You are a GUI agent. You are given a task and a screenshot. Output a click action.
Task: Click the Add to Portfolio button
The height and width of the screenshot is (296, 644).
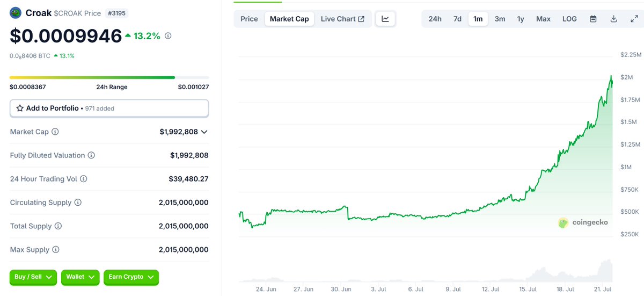(109, 108)
